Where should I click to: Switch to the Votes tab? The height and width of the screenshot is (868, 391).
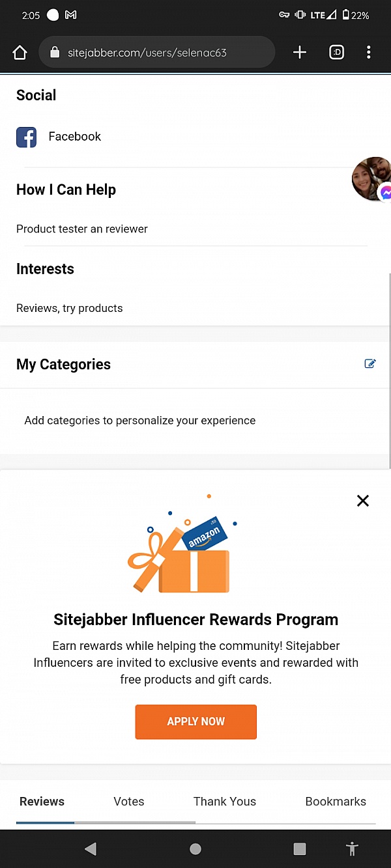128,802
